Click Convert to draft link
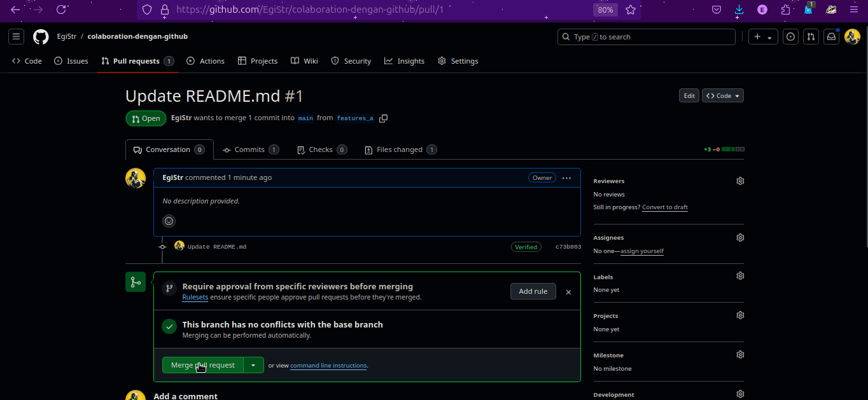This screenshot has height=400, width=868. pos(665,207)
